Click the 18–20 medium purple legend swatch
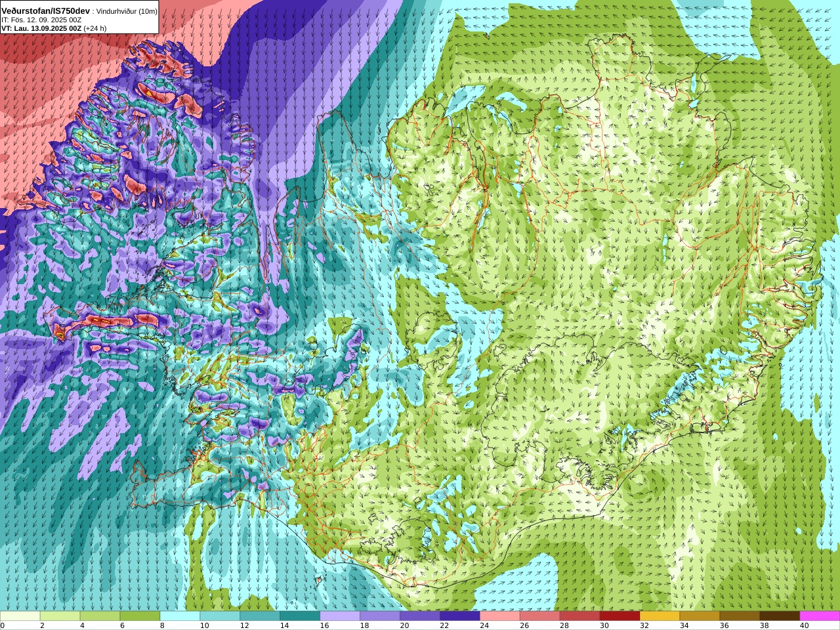The image size is (840, 630). (x=380, y=616)
